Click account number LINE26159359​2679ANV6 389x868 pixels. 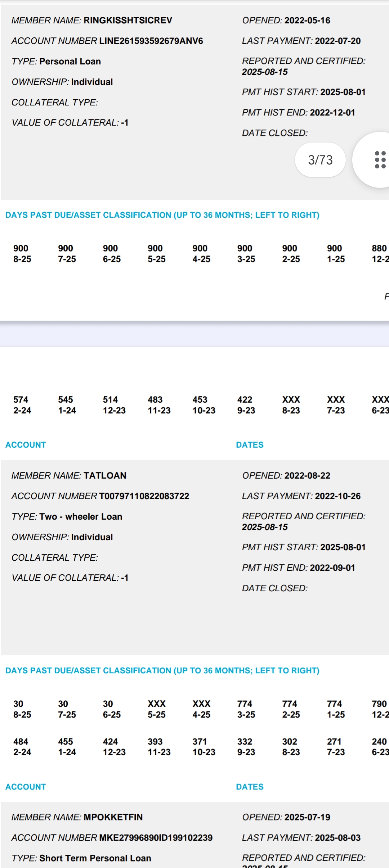(151, 41)
